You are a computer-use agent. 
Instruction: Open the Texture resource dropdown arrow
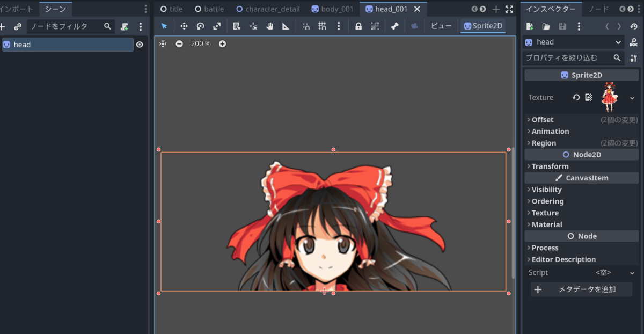coord(632,98)
